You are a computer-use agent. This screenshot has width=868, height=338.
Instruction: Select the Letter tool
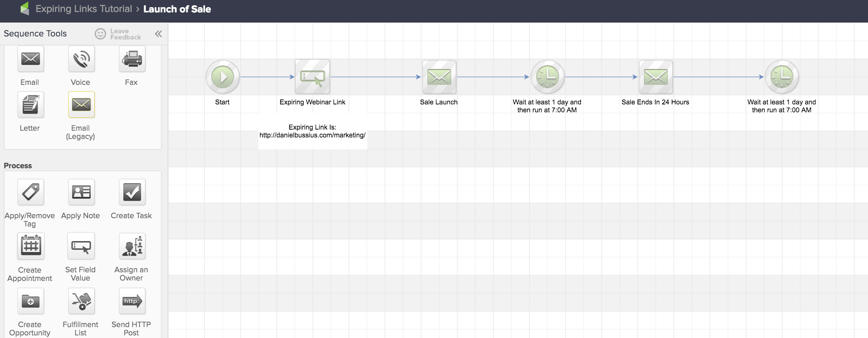30,105
